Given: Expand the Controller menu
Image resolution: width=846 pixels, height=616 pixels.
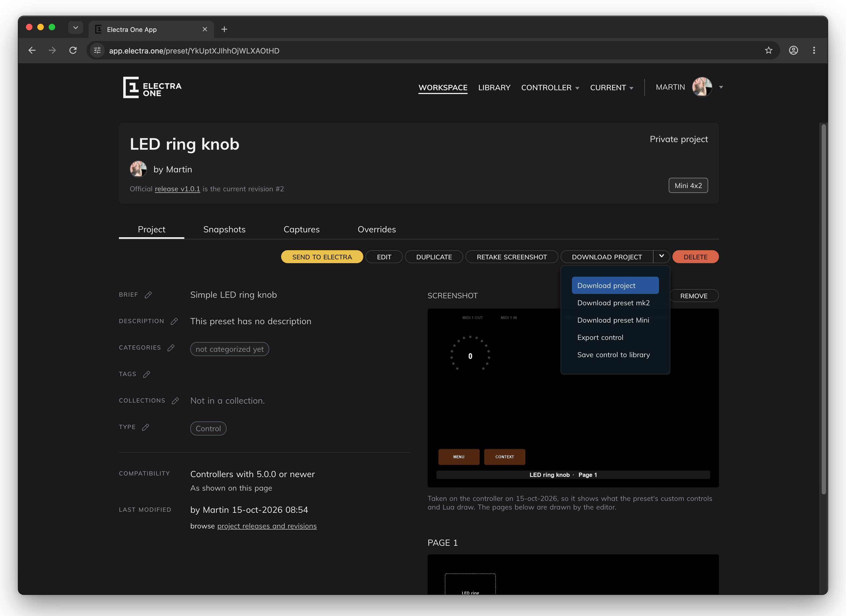Looking at the screenshot, I should [550, 88].
